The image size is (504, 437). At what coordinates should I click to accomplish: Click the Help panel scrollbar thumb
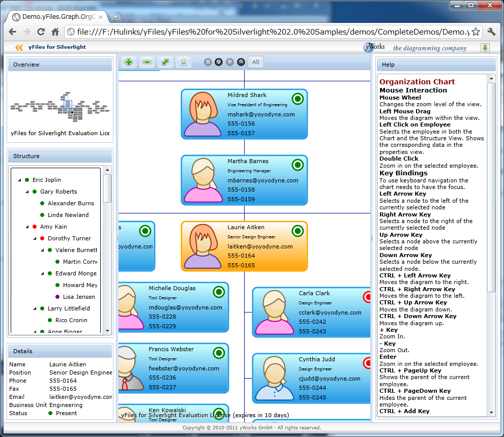(491, 188)
